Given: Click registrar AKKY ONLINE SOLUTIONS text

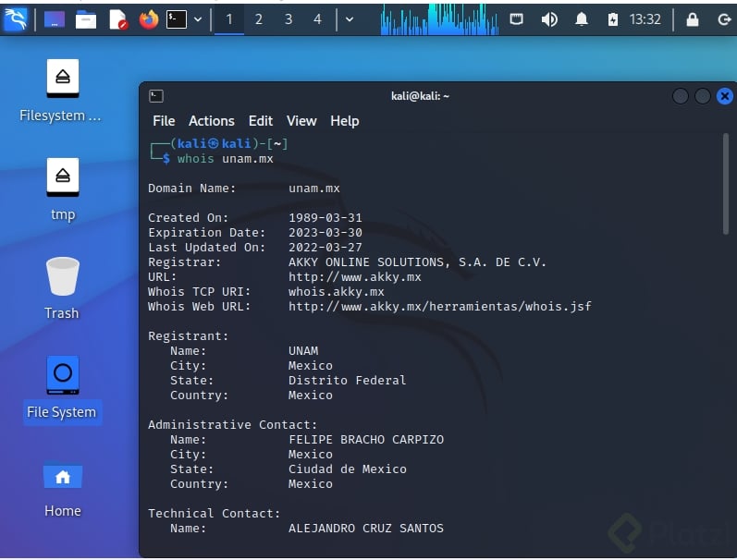Looking at the screenshot, I should pos(417,262).
